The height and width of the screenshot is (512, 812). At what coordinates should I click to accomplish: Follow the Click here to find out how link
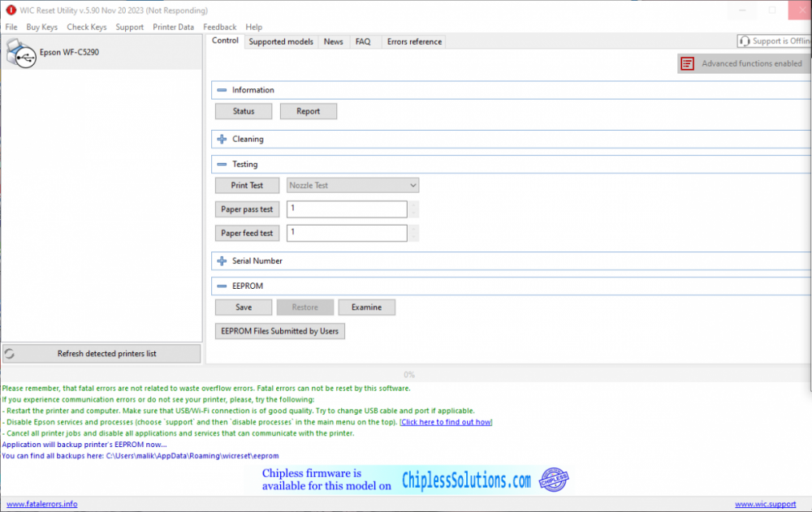(446, 422)
